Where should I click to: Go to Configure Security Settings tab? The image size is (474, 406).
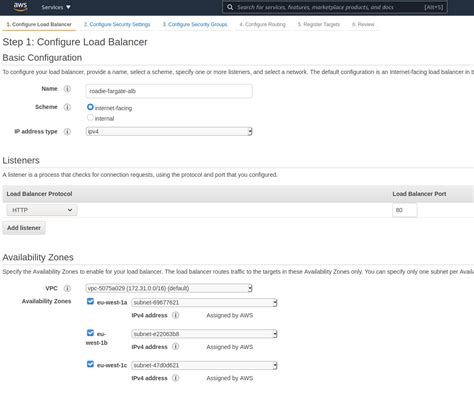pyautogui.click(x=117, y=24)
